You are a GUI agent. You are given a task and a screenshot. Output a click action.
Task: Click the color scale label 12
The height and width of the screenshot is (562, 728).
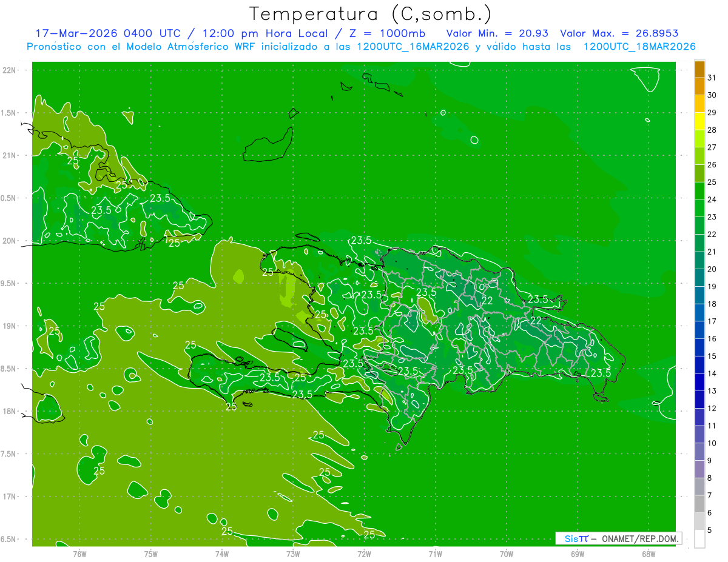[712, 409]
